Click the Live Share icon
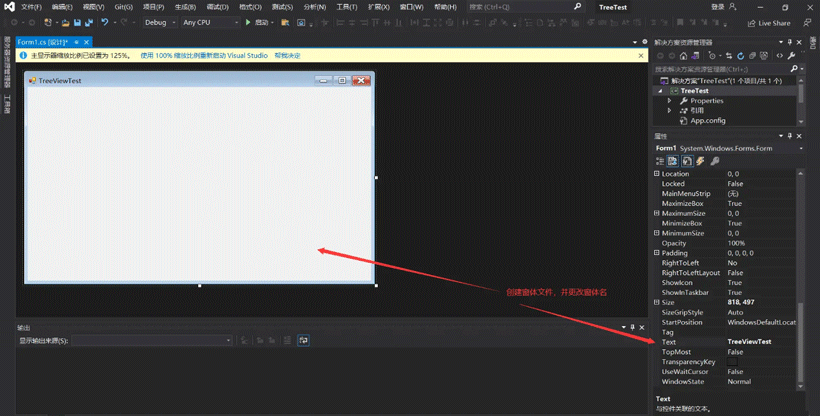The width and height of the screenshot is (820, 416). click(752, 23)
